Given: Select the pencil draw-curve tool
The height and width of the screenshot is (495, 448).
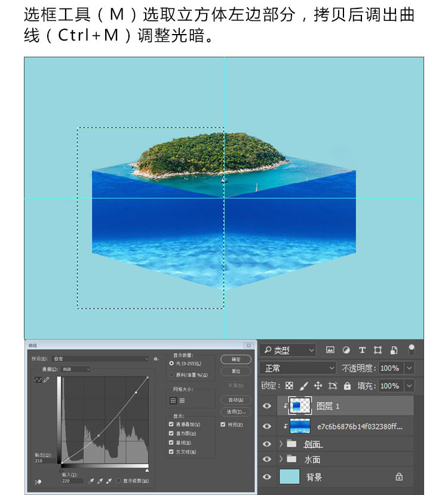Looking at the screenshot, I should (x=47, y=380).
